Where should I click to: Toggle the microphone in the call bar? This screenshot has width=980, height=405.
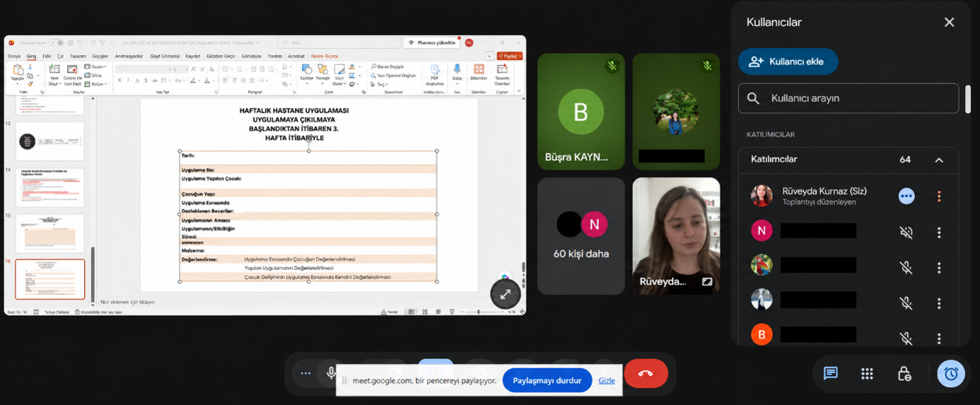(331, 373)
